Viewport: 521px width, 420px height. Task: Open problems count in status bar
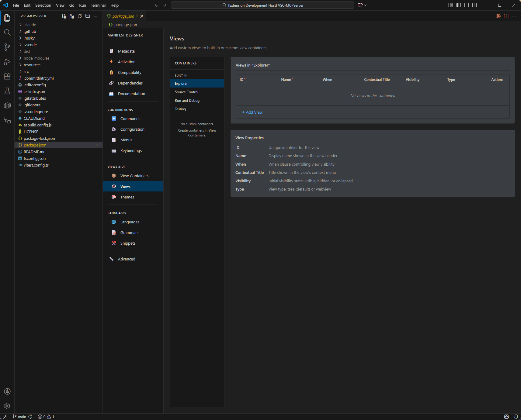click(x=46, y=417)
